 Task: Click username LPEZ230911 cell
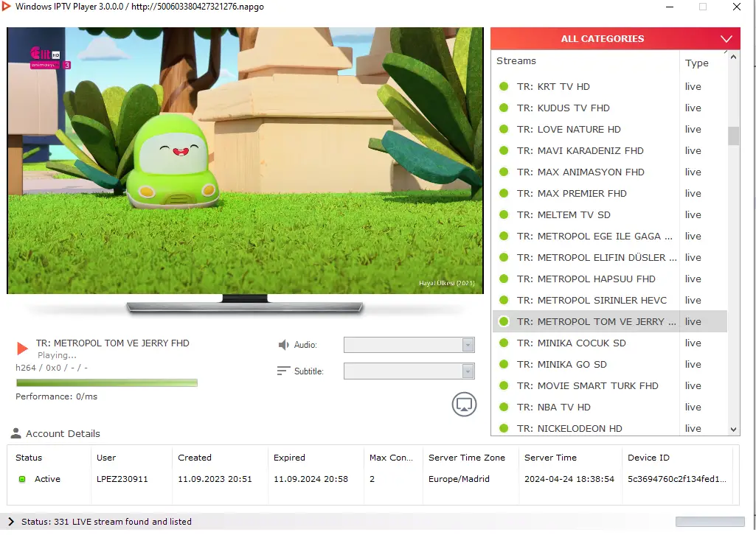122,479
